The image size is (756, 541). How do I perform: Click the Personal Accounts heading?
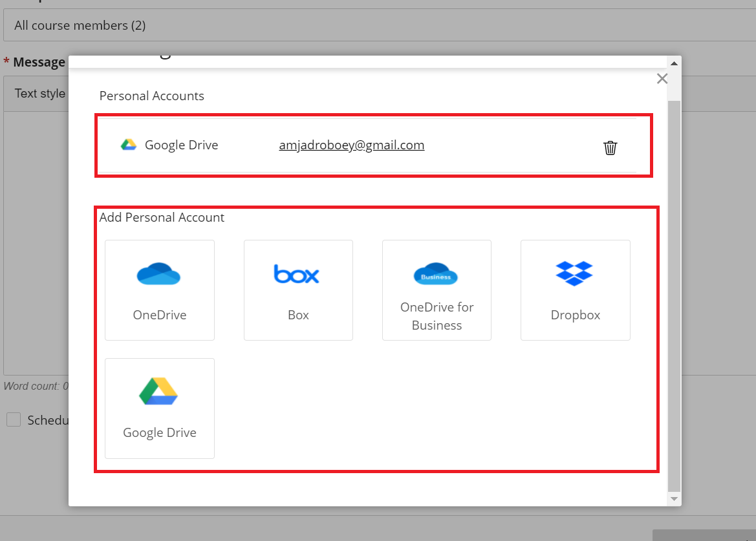point(151,96)
